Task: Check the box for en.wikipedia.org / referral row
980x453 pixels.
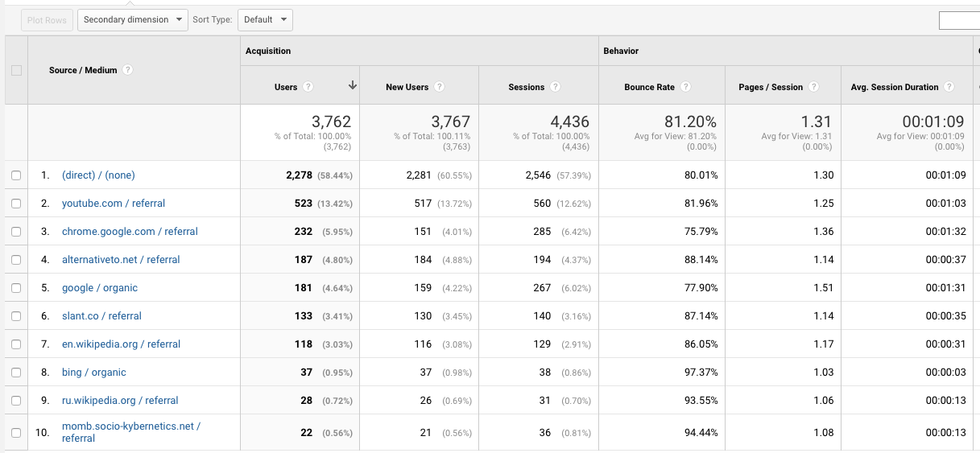Action: tap(16, 344)
